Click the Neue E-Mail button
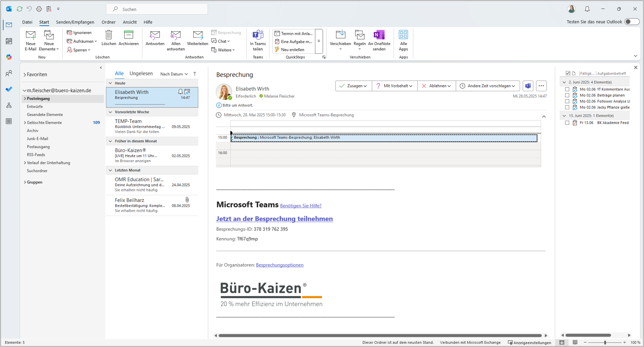 point(30,41)
